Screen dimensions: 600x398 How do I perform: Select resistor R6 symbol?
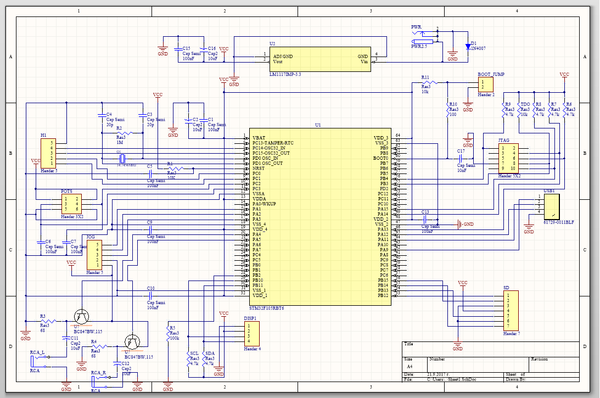[x=564, y=110]
